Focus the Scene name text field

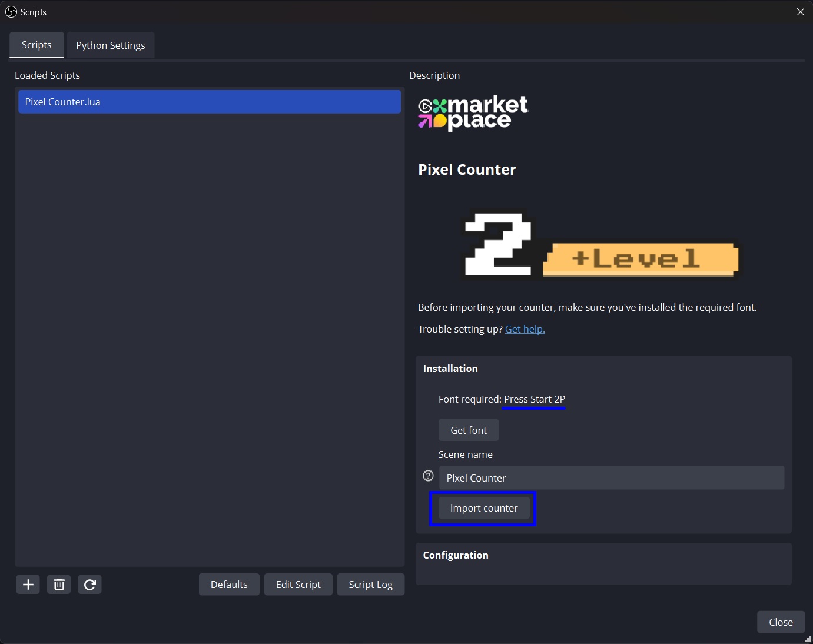611,478
